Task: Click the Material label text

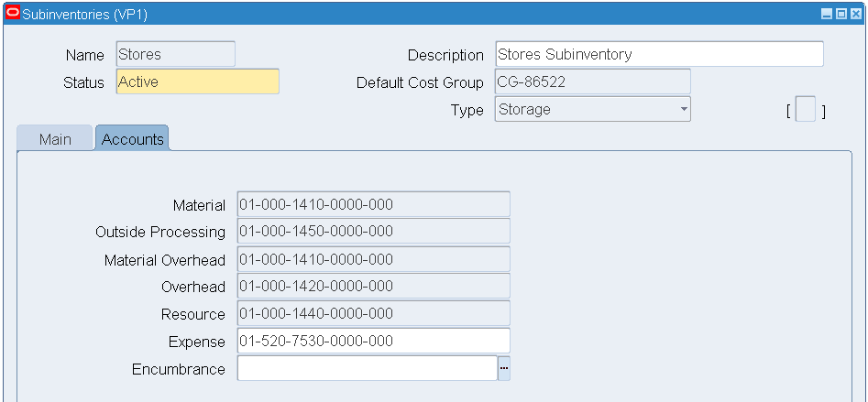Action: coord(199,206)
